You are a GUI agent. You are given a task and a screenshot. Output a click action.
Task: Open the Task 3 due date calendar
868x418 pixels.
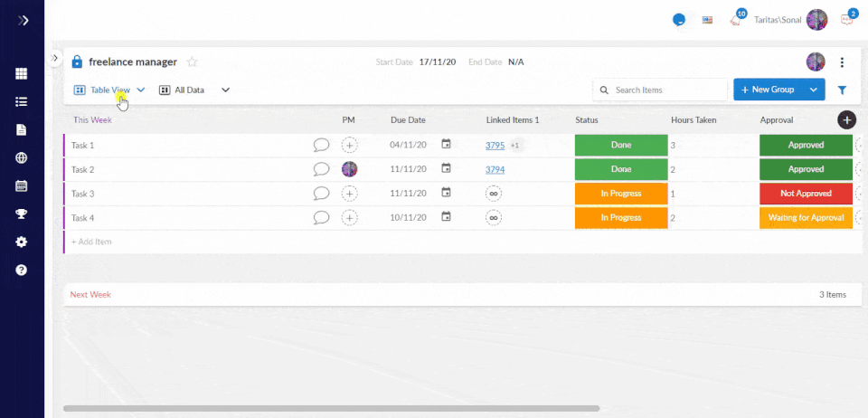446,193
